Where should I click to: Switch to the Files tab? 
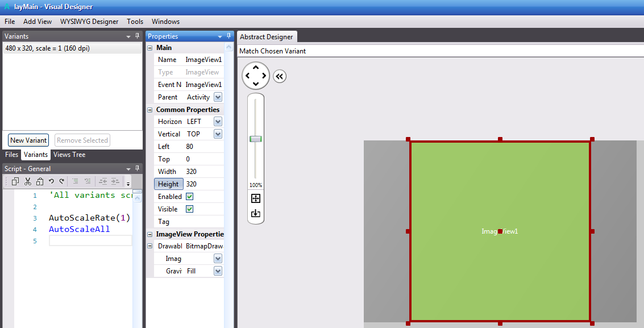[11, 155]
